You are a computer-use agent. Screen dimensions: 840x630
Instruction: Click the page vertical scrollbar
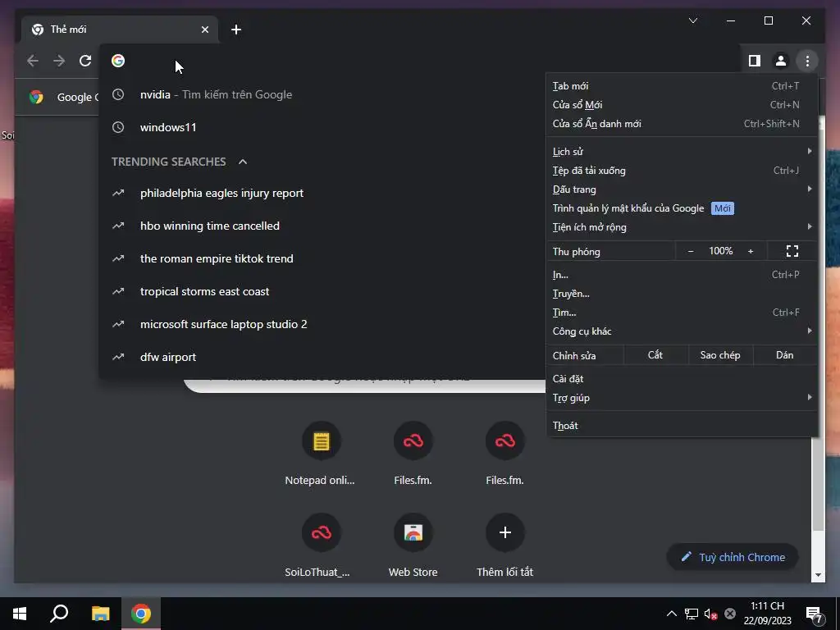click(x=818, y=482)
